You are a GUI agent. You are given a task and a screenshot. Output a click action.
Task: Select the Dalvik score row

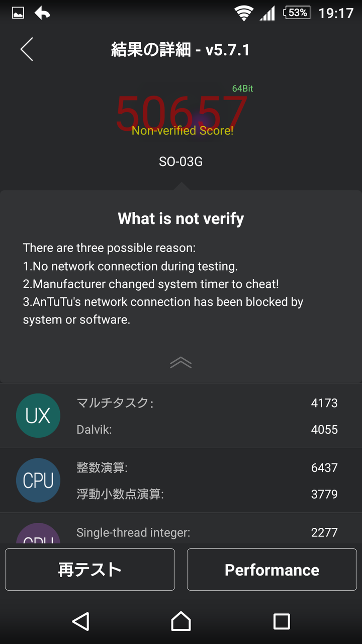(207, 430)
